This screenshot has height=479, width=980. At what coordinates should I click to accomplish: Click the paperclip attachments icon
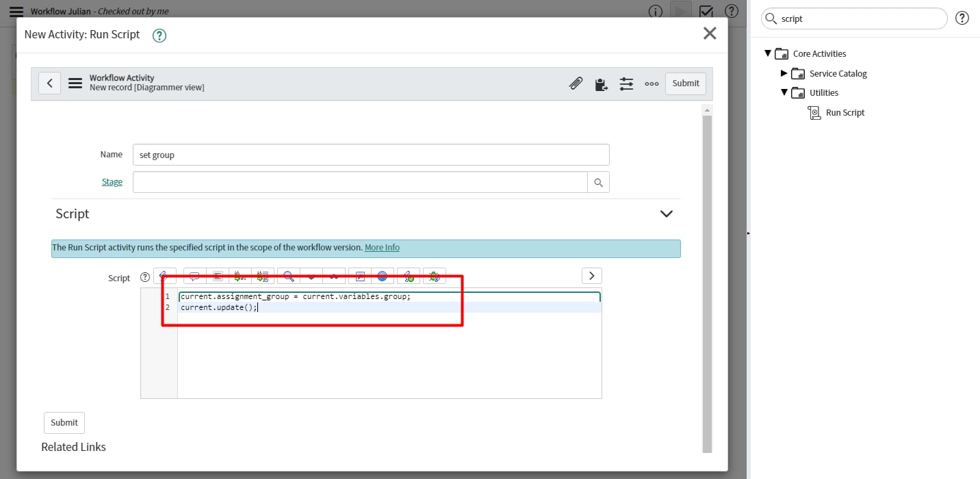point(576,83)
